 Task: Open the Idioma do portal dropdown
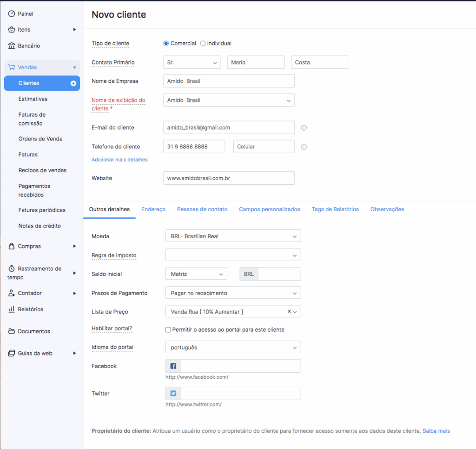(233, 347)
